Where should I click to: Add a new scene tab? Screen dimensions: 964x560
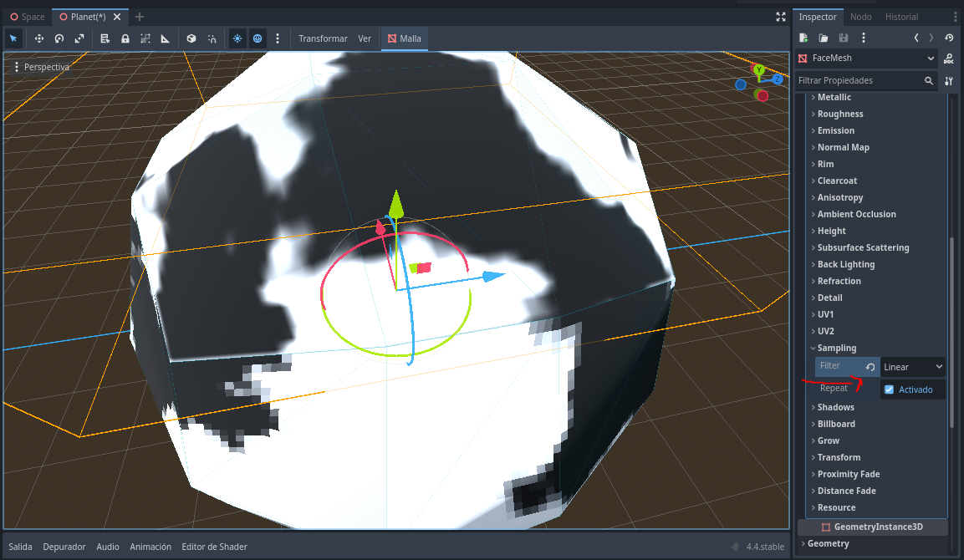click(140, 17)
